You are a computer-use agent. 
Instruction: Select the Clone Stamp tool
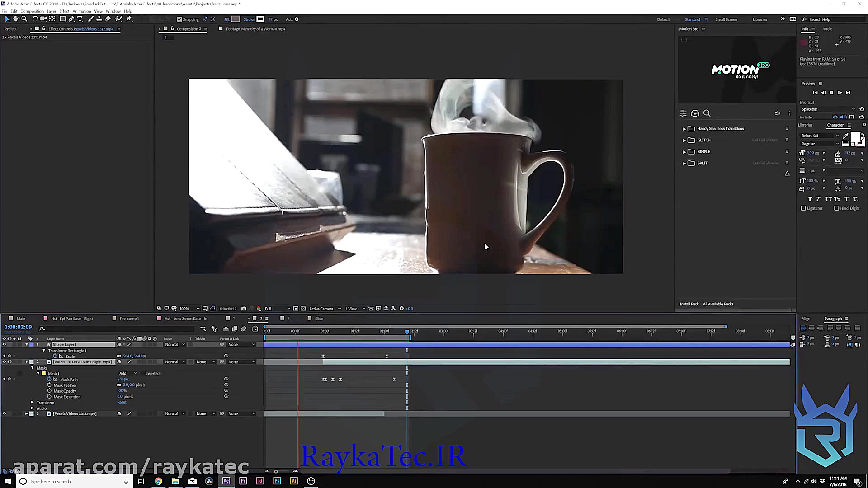click(x=99, y=19)
